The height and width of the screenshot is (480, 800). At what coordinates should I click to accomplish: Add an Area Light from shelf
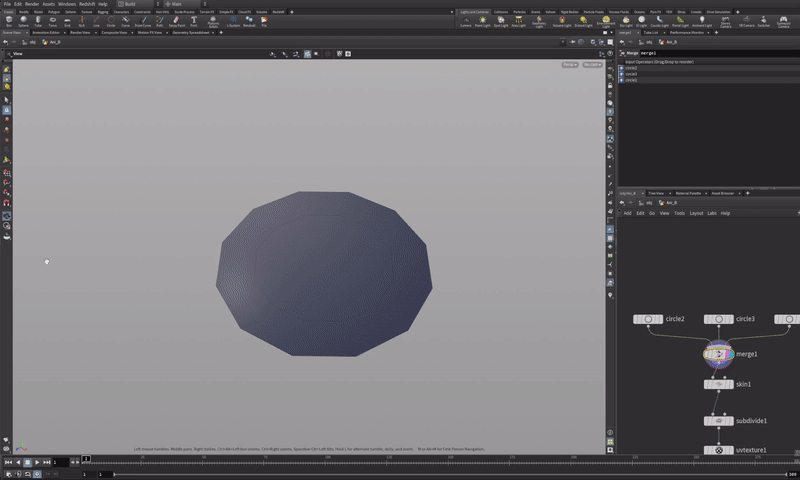pyautogui.click(x=518, y=21)
